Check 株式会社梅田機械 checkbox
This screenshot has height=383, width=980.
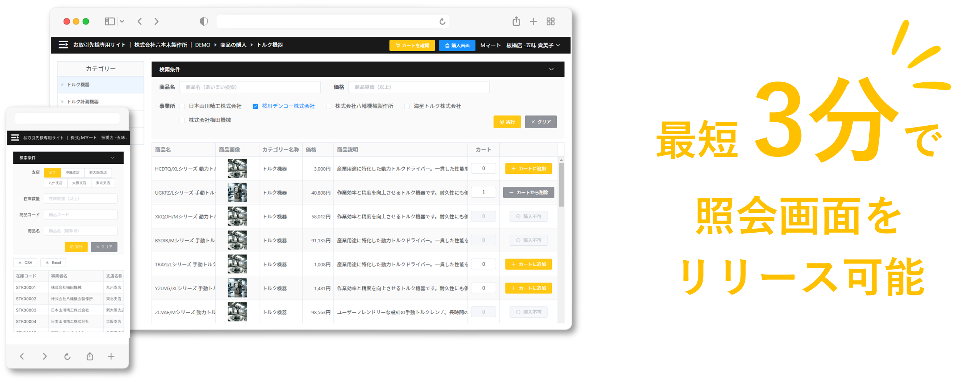pyautogui.click(x=182, y=120)
